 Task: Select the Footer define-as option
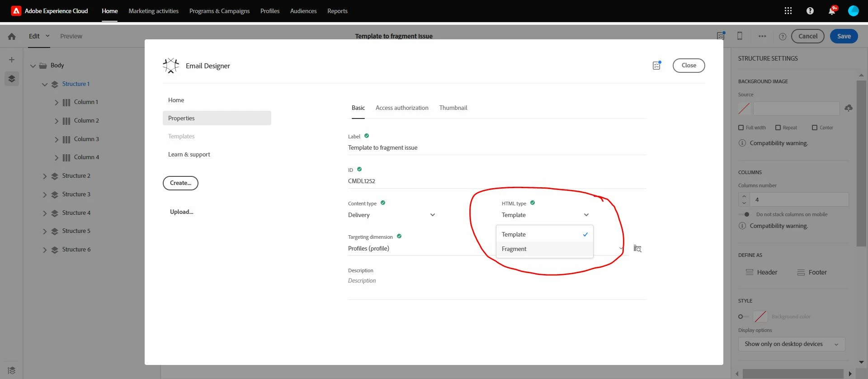click(812, 272)
